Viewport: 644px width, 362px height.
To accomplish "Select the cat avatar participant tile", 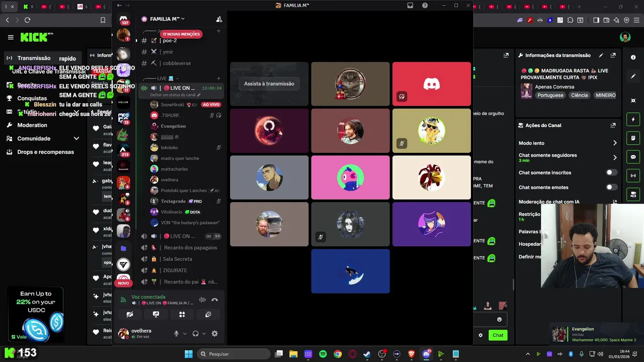I will pos(350,84).
